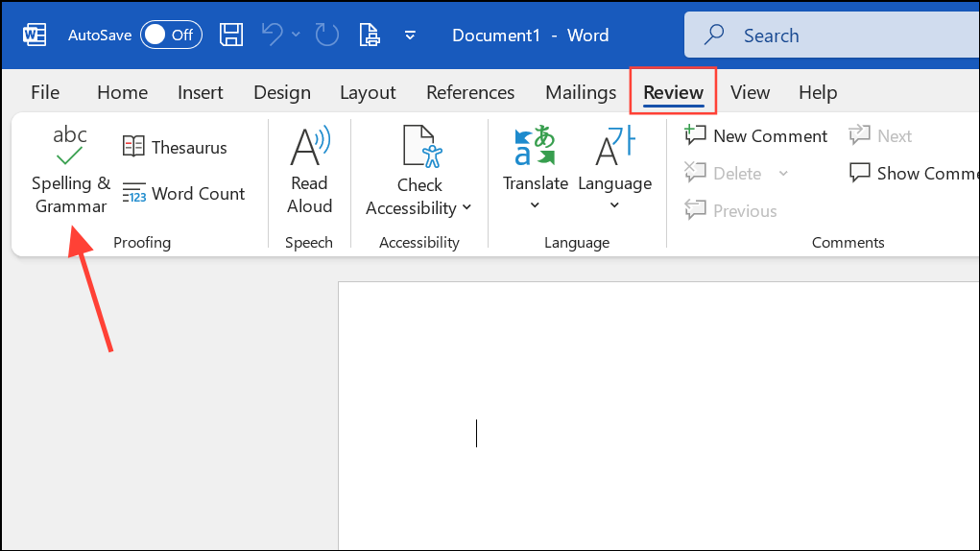Start Read Aloud speech

[x=309, y=170]
